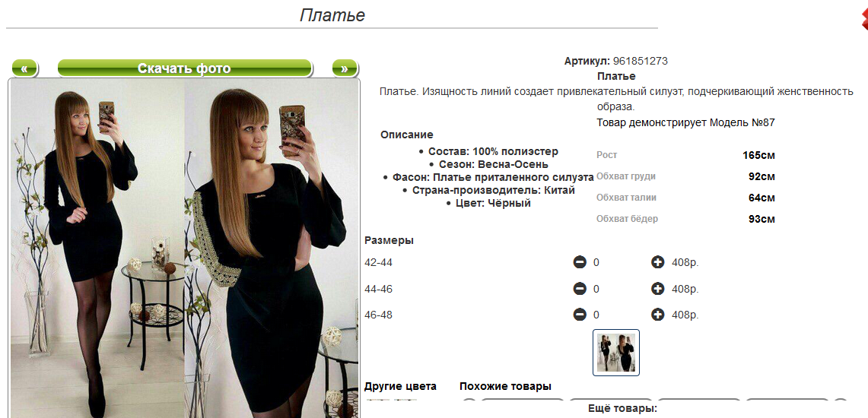Click the Артикул number 961851273
Screen dimensions: 868x418
640,61
